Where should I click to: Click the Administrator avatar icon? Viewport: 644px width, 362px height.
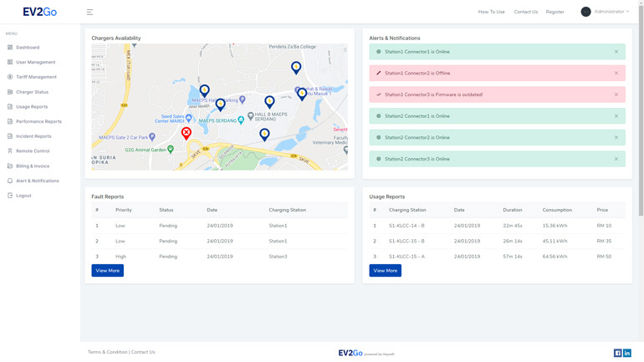point(585,12)
